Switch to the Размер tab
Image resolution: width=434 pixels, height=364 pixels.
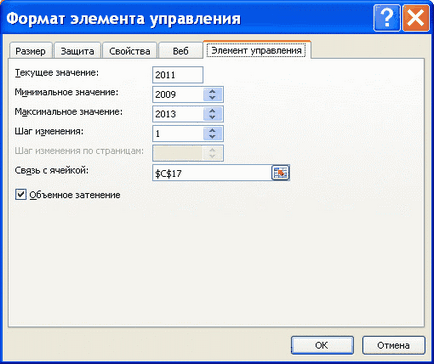click(31, 51)
